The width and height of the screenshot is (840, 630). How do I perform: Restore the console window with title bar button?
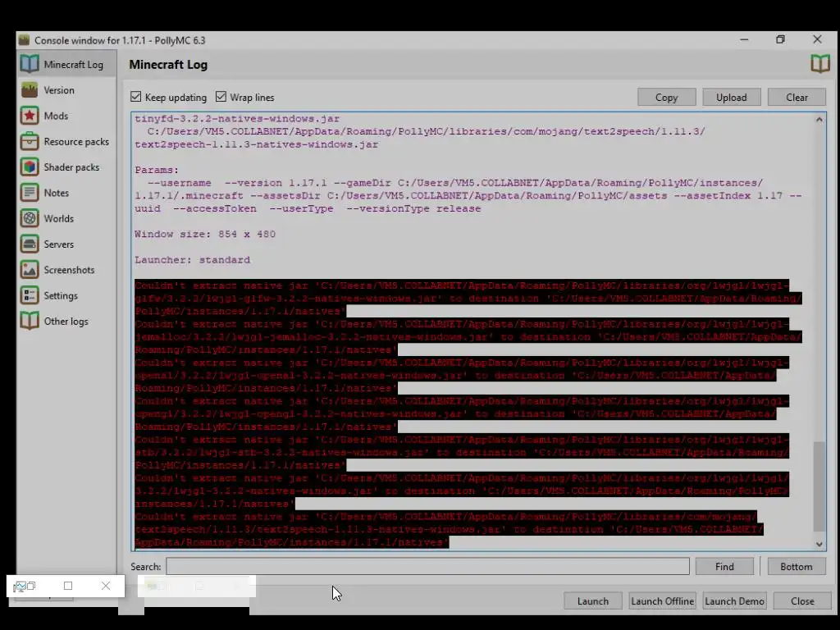coord(780,39)
